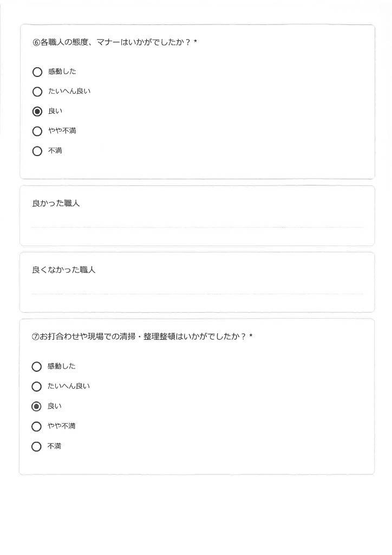Viewport: 392px width, 555px height.
Task: Choose たいへん良い radio under question ⑦
Action: pos(36,386)
